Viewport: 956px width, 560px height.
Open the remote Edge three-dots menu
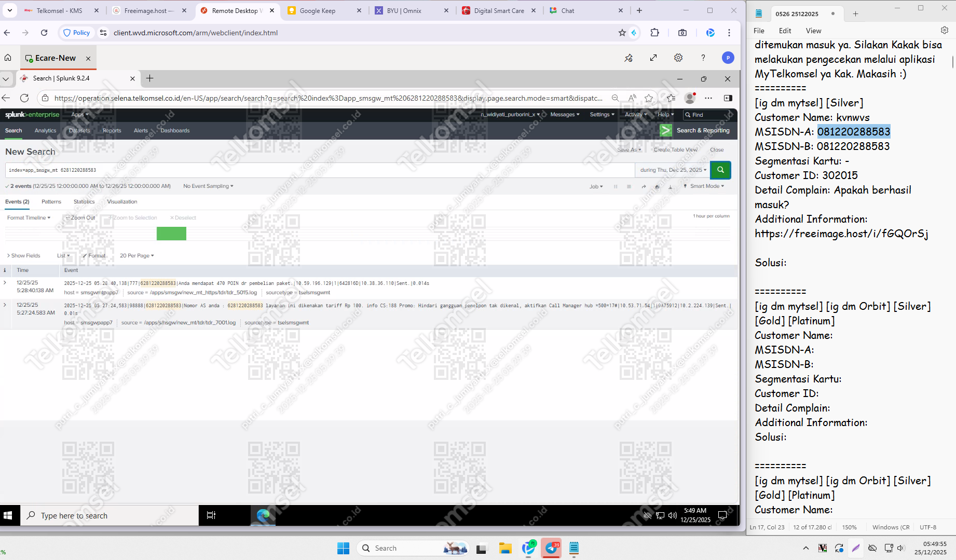(708, 98)
